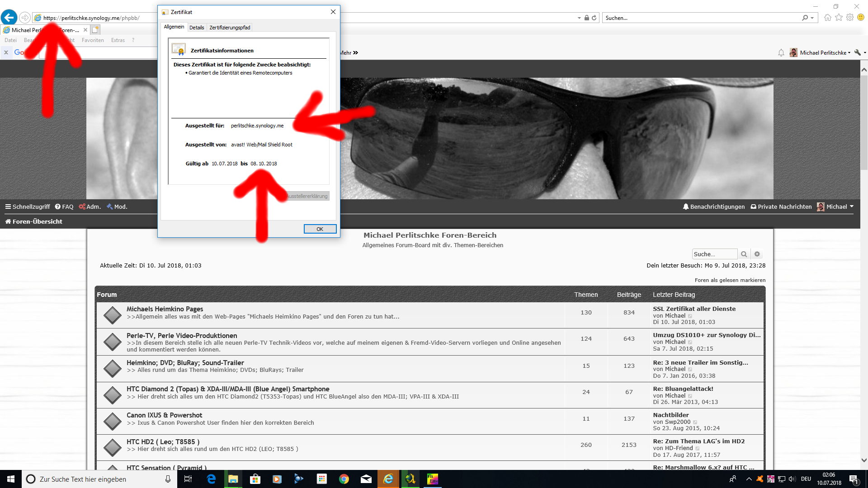The image size is (868, 488).
Task: Open advanced search gear icon
Action: [x=757, y=254]
